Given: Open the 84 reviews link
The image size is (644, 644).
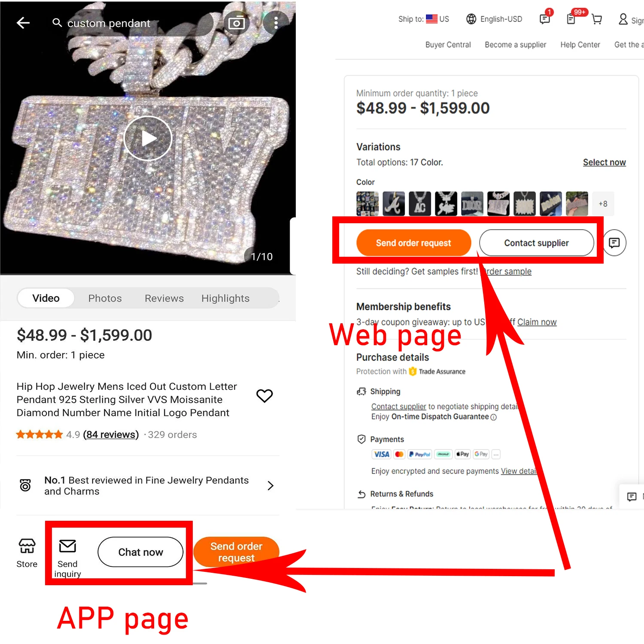Looking at the screenshot, I should pos(111,434).
